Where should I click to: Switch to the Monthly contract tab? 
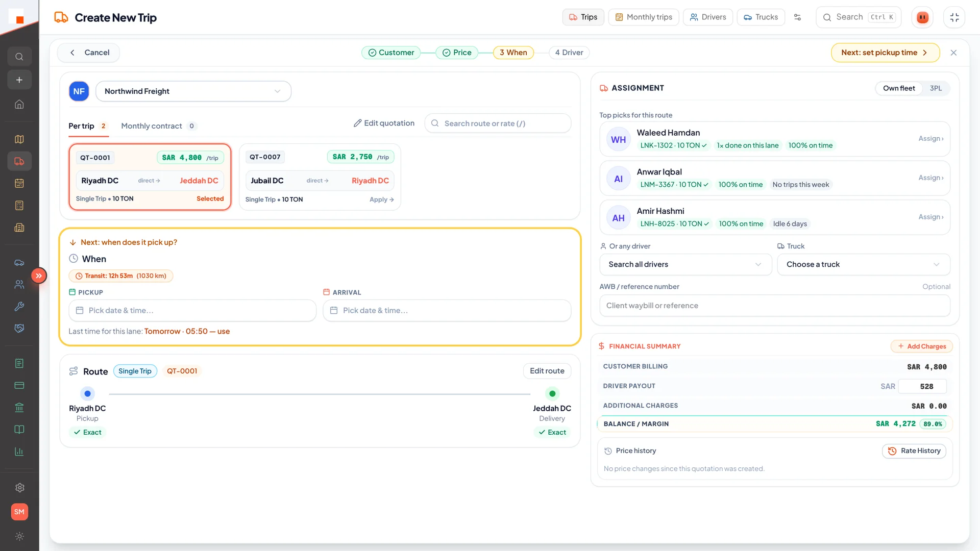tap(158, 126)
